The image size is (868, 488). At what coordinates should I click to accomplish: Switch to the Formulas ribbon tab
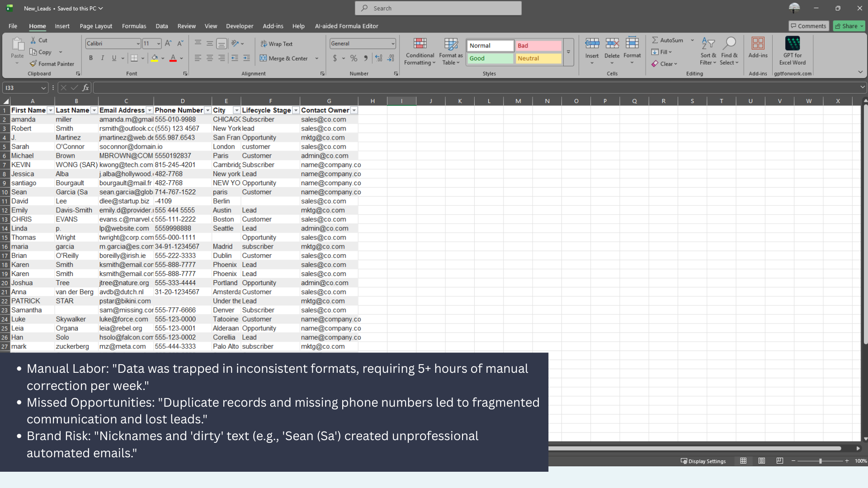coord(134,26)
